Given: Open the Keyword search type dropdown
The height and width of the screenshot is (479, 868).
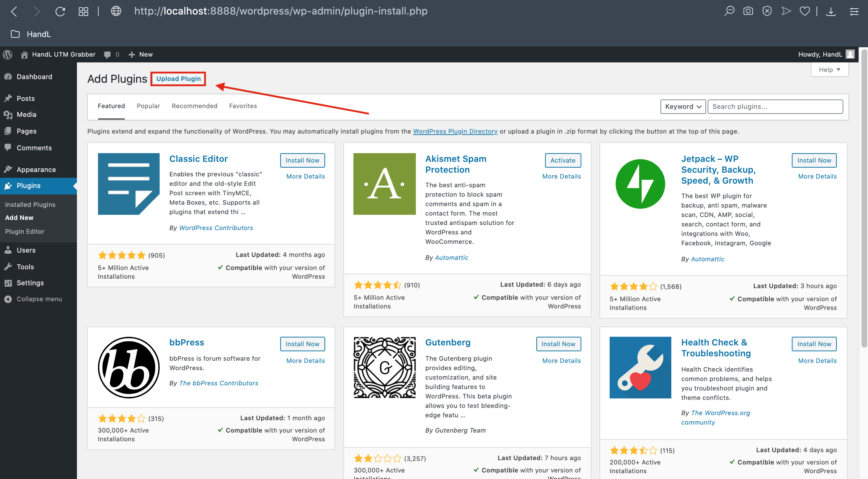Looking at the screenshot, I should click(683, 107).
